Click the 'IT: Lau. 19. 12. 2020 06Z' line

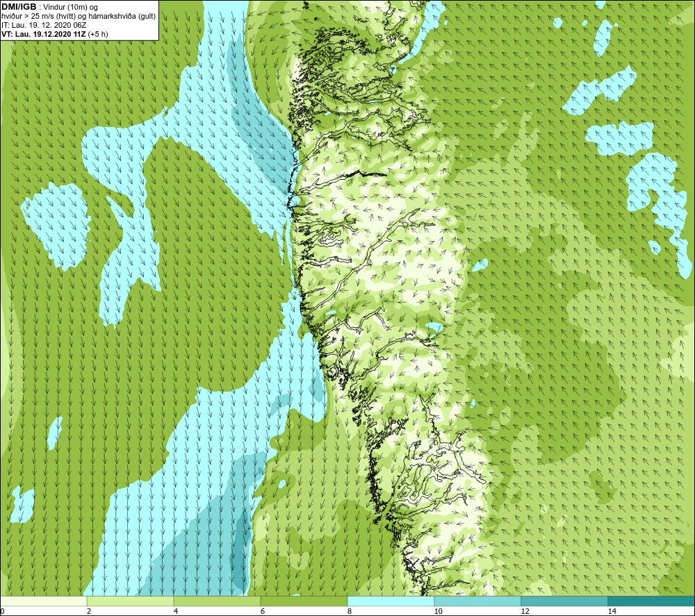44,25
